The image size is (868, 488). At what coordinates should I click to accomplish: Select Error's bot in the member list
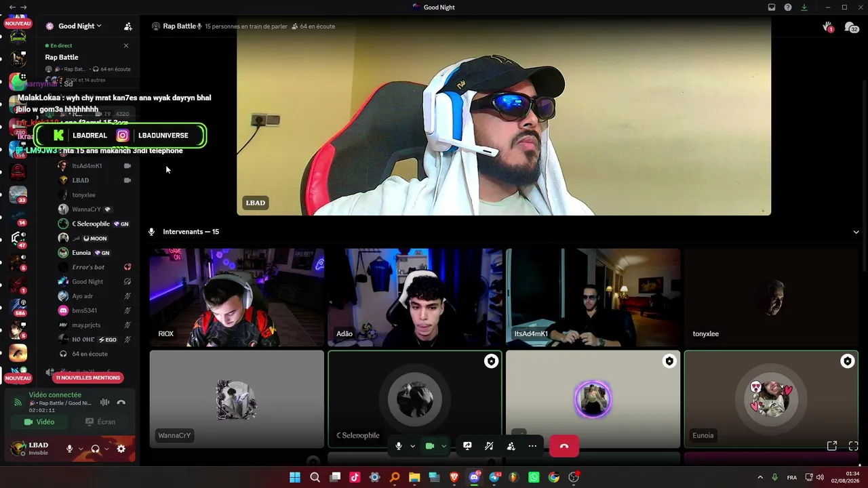tap(95, 267)
